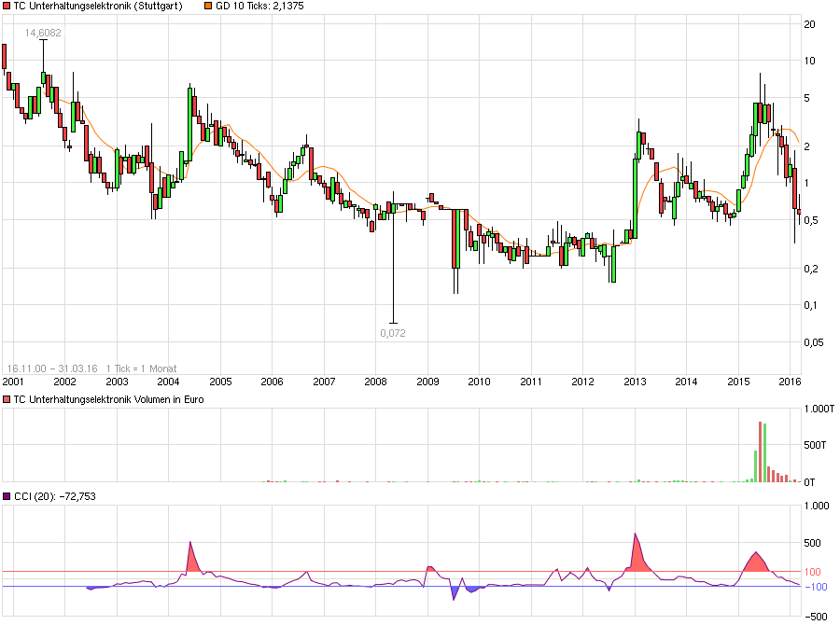This screenshot has height=625, width=840.
Task: Click the volume axis label 500T
Action: (x=816, y=445)
